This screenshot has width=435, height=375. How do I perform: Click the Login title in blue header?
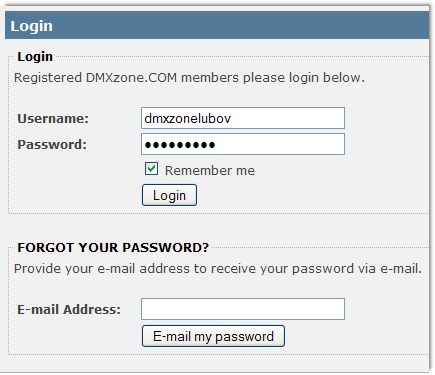[x=31, y=26]
